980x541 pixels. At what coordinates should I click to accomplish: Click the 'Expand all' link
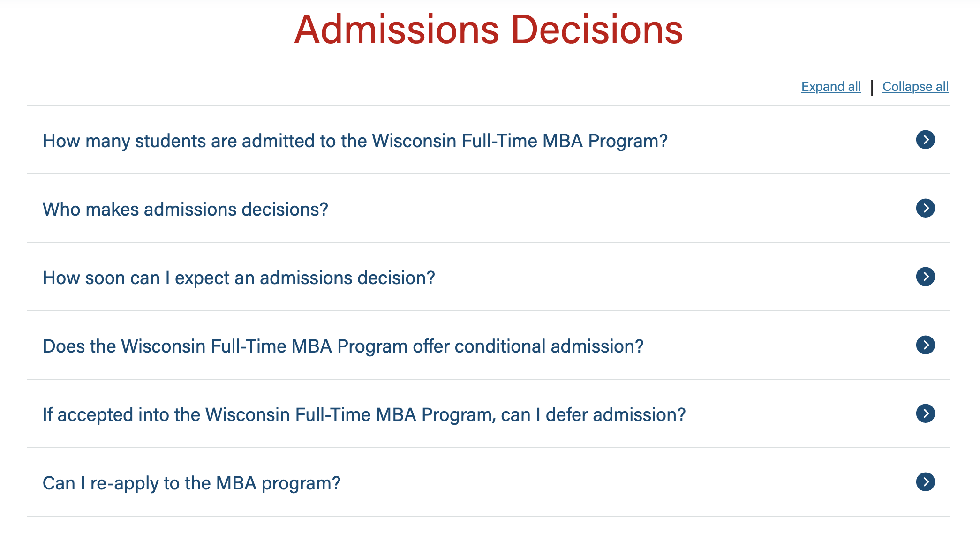click(831, 87)
